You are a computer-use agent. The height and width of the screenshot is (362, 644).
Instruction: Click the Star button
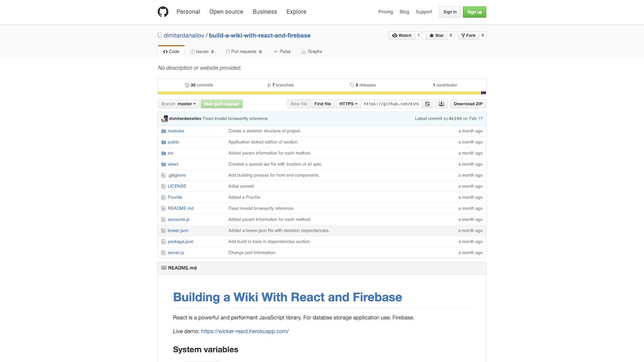tap(436, 36)
